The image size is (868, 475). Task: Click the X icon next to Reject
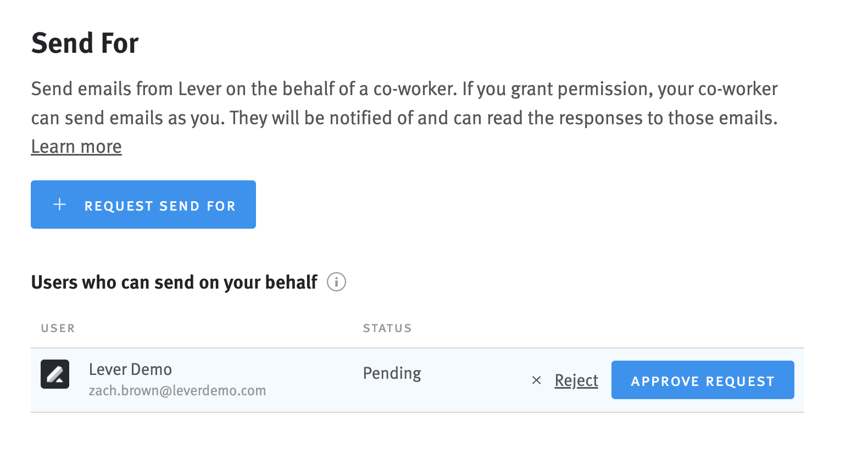(537, 380)
